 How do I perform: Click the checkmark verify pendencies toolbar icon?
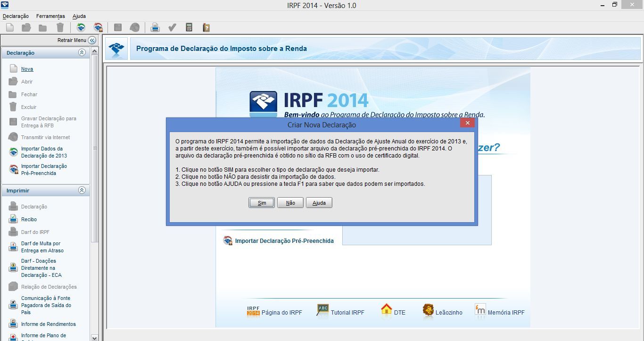pos(172,27)
